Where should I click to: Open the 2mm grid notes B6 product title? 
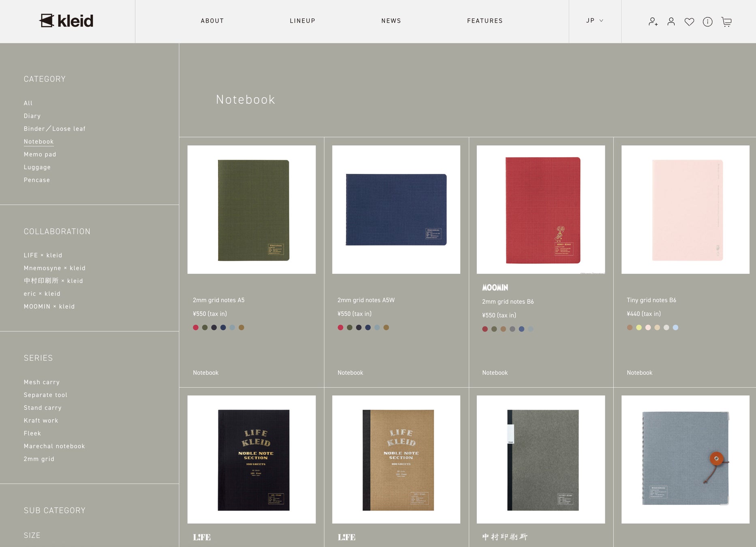click(x=508, y=302)
